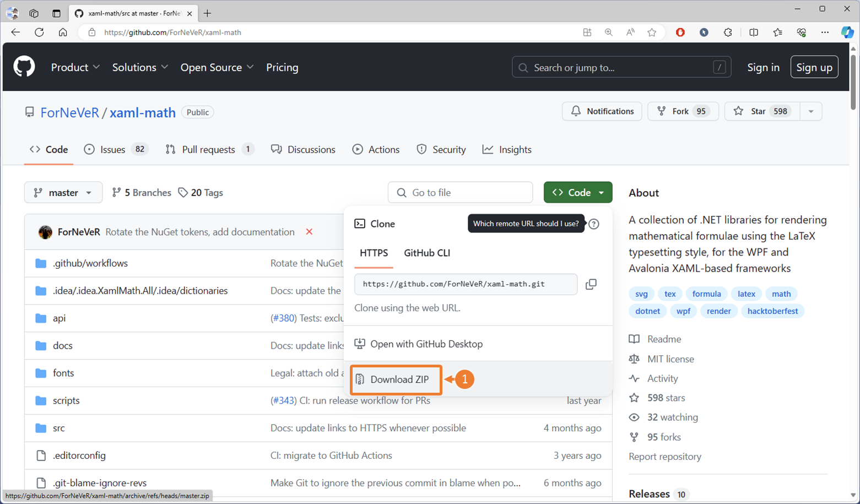Select the GitHub CLI clone tab

(x=427, y=253)
